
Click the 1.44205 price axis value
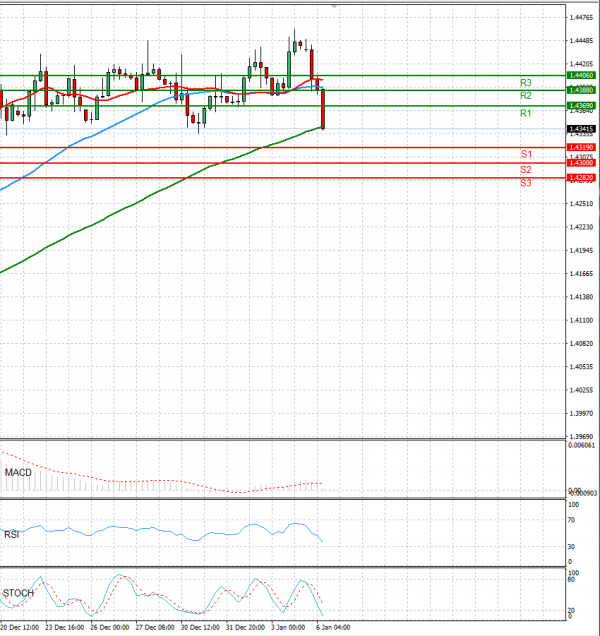(581, 64)
